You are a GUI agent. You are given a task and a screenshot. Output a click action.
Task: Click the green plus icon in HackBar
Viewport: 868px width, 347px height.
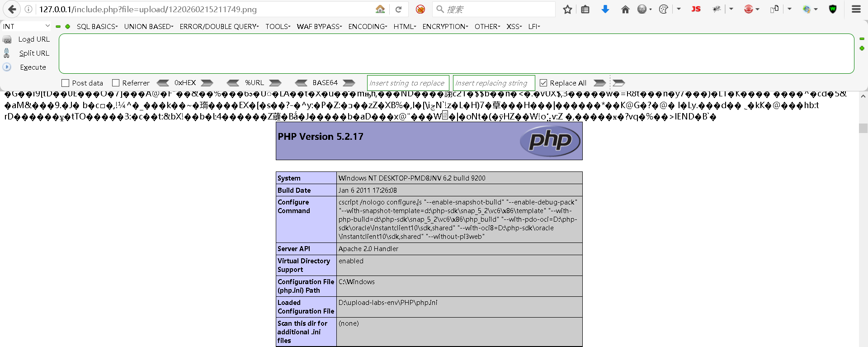pos(68,27)
